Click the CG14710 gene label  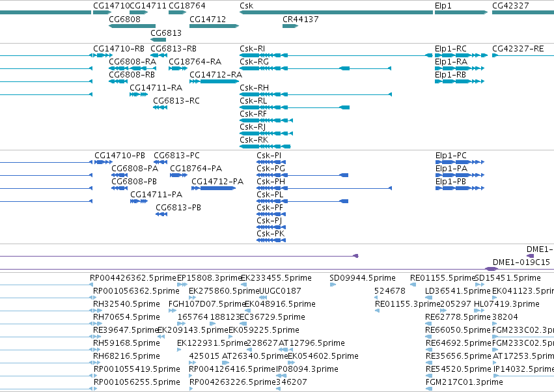(111, 6)
